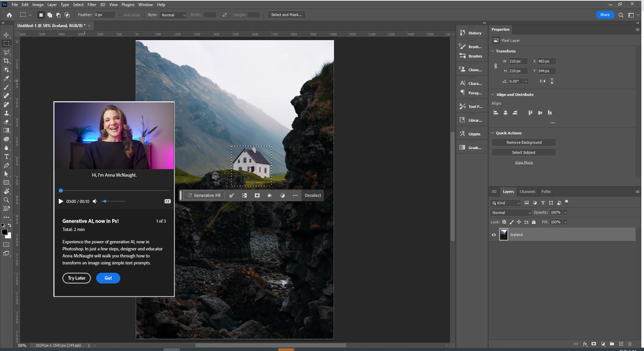Delete layer with trash icon
The width and height of the screenshot is (644, 351).
(630, 344)
